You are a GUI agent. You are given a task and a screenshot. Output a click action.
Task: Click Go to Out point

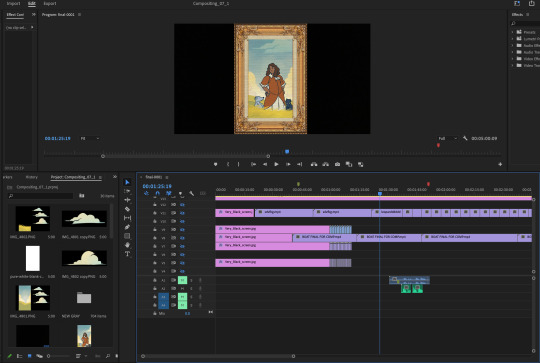300,165
